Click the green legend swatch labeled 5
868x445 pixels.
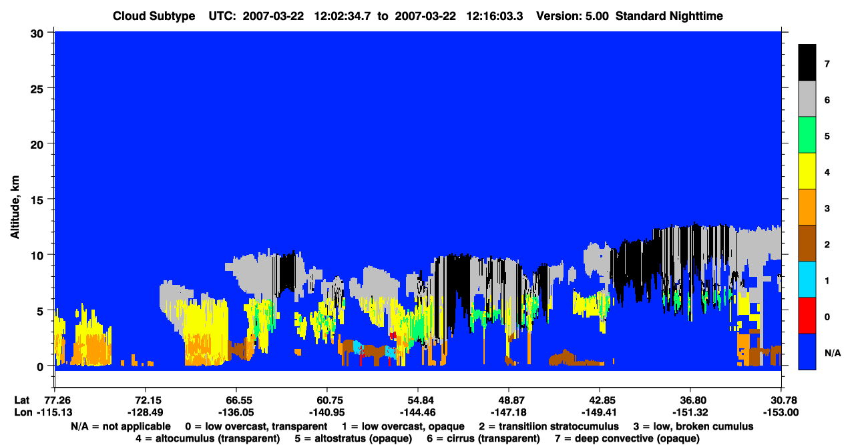click(x=807, y=135)
